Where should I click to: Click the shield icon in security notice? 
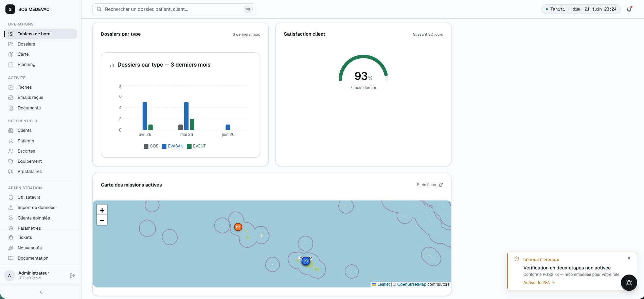pos(517,259)
